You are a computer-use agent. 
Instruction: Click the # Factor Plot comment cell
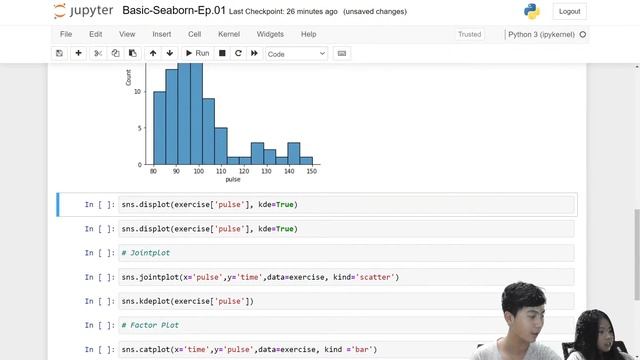tap(346, 325)
